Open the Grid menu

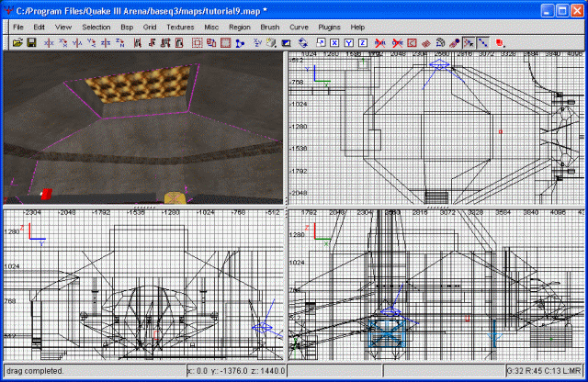coord(150,27)
